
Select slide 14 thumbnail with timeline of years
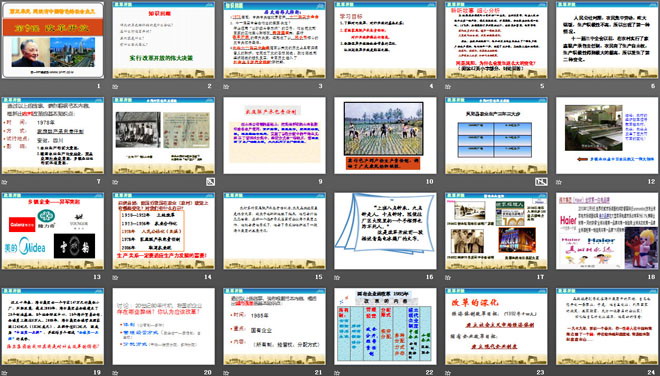click(x=163, y=231)
